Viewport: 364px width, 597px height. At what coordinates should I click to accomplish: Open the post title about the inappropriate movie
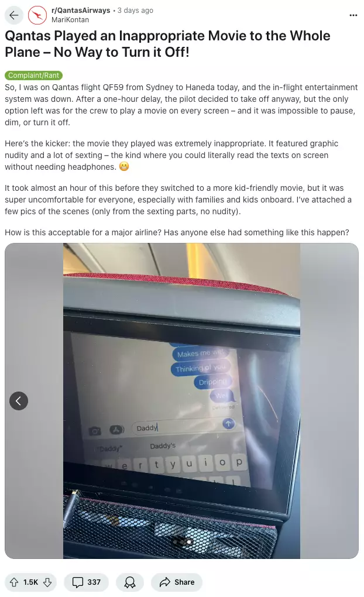tap(167, 44)
